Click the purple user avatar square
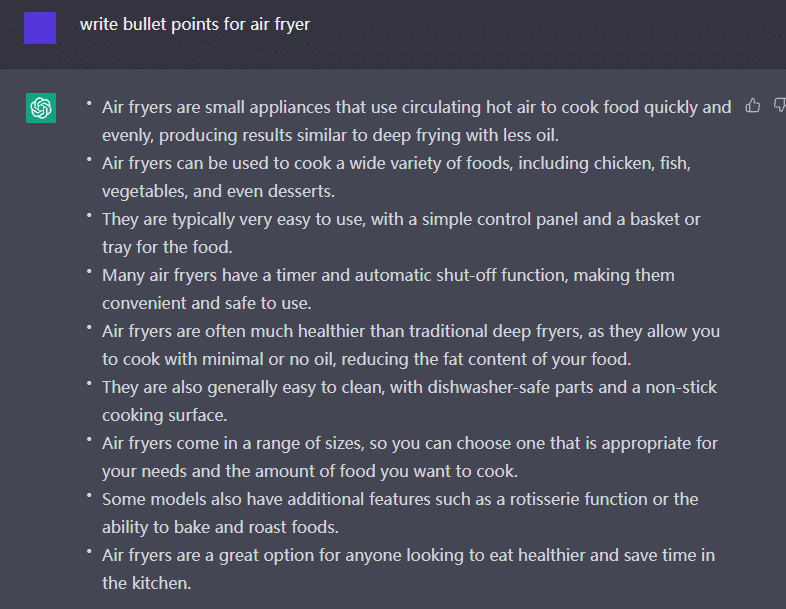The width and height of the screenshot is (786, 609). (x=40, y=28)
